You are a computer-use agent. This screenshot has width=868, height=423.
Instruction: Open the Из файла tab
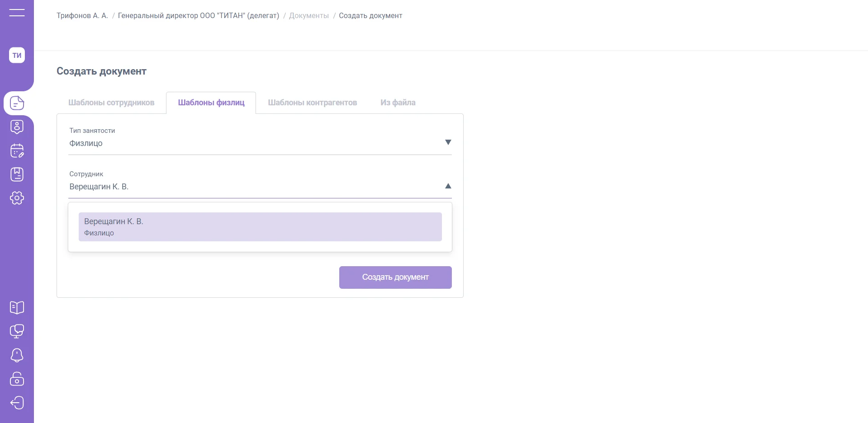pos(398,103)
